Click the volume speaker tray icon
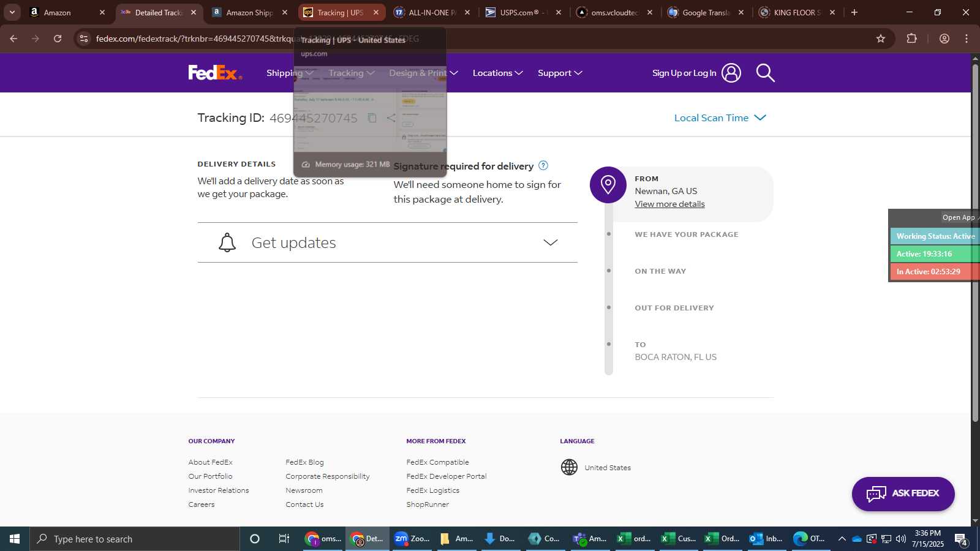This screenshot has height=551, width=980. pyautogui.click(x=901, y=539)
